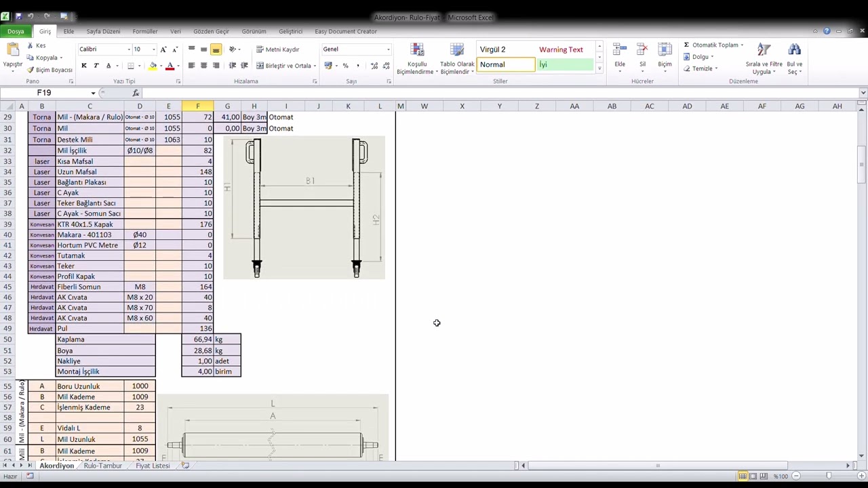Apply the Warning Text cell style
The height and width of the screenshot is (488, 868).
(x=561, y=49)
